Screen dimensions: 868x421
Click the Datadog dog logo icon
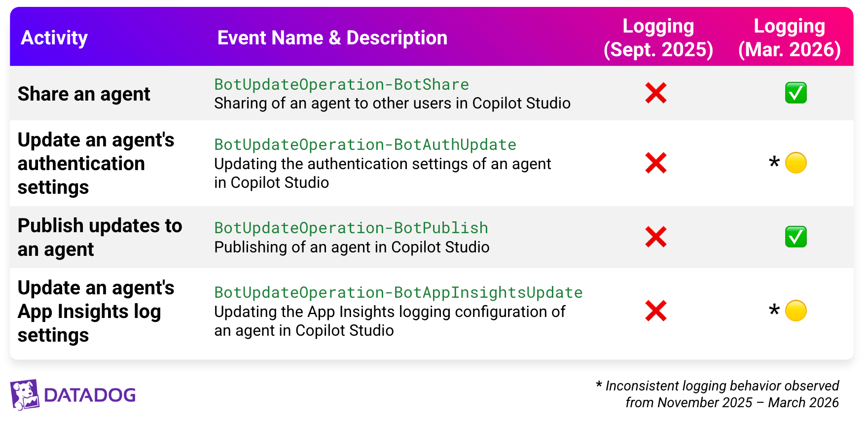[25, 394]
